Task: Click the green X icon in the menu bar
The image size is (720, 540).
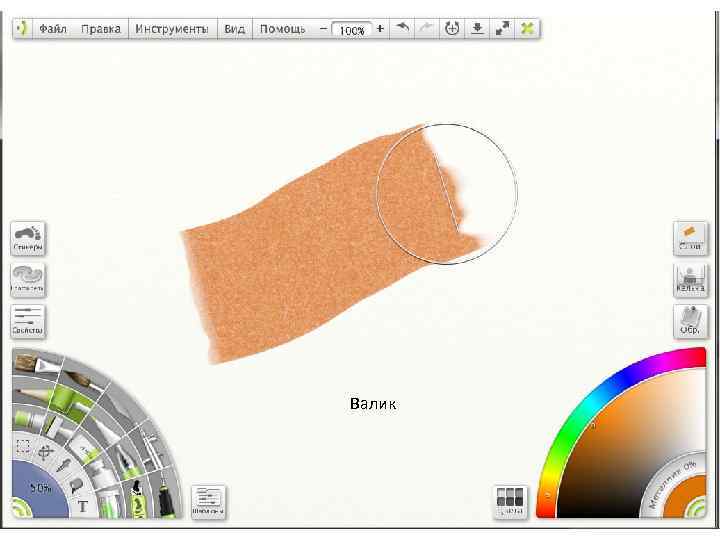Action: coord(528,28)
